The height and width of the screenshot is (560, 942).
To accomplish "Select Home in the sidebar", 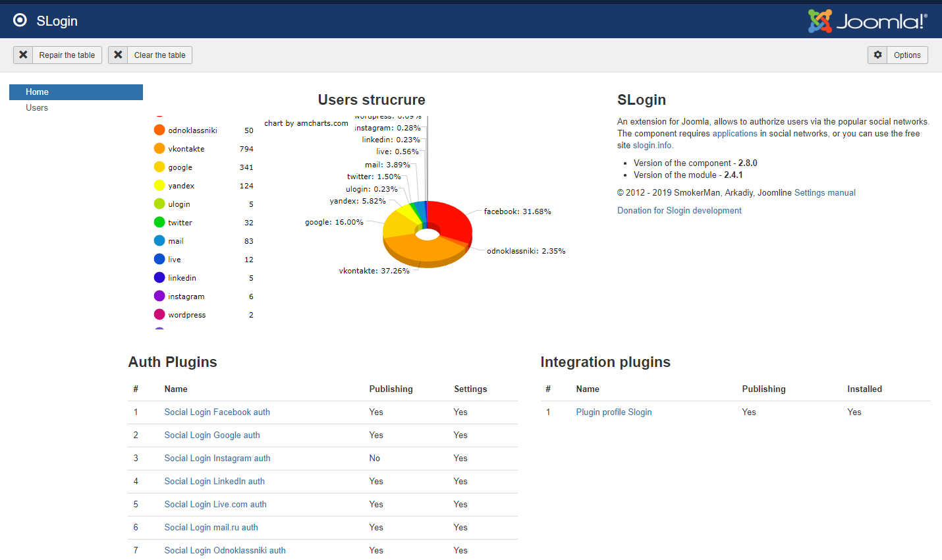I will (37, 92).
